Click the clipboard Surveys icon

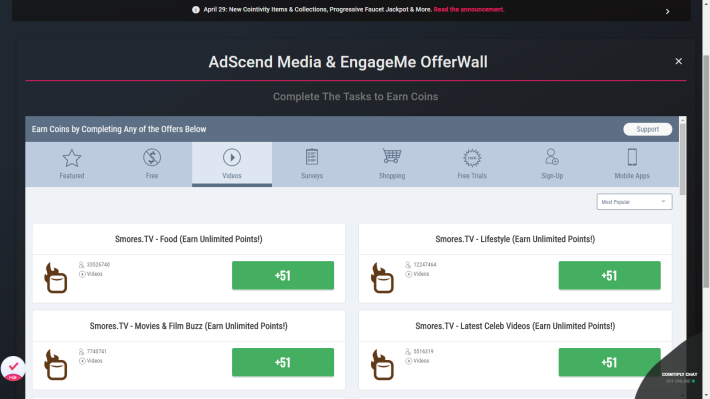point(312,157)
